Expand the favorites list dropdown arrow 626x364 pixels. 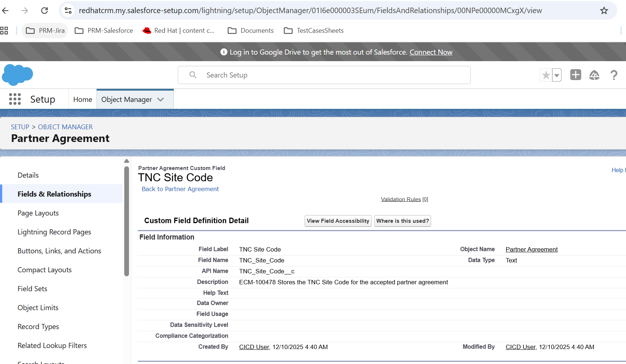click(557, 75)
